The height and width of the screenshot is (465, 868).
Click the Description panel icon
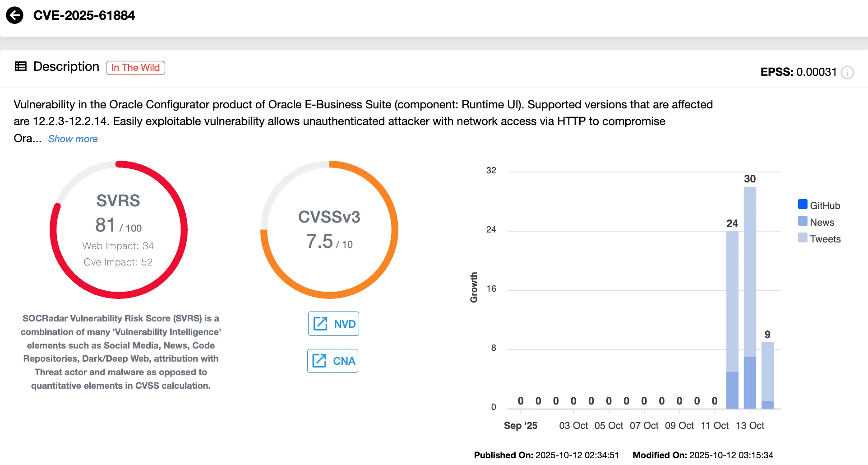(20, 66)
